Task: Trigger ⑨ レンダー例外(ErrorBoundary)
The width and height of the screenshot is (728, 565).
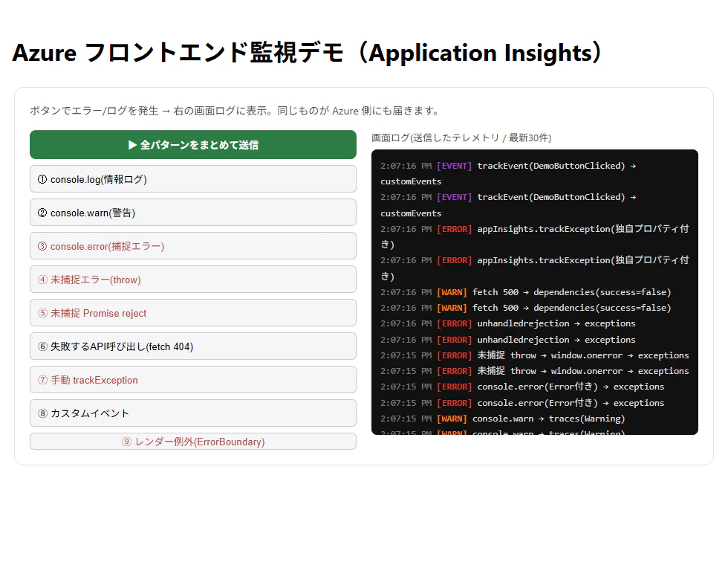Action: click(x=192, y=442)
